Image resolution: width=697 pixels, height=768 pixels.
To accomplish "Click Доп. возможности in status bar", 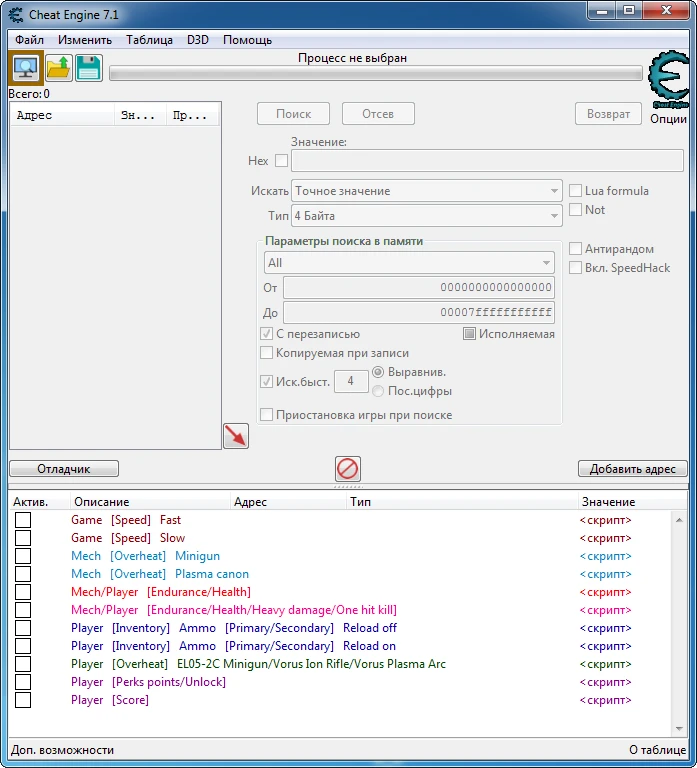I will [x=62, y=750].
